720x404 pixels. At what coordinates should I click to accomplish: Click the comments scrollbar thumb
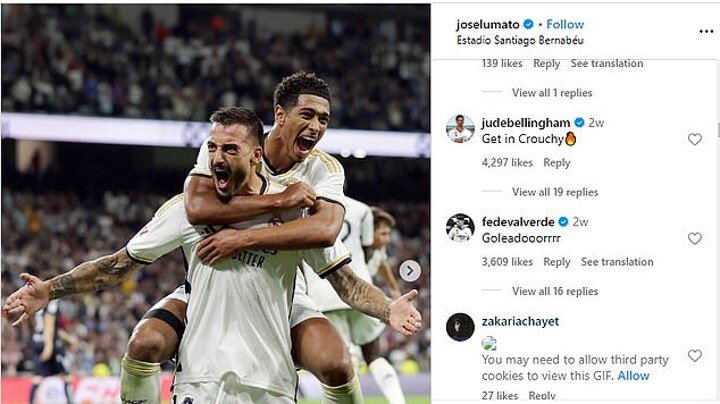(718, 129)
